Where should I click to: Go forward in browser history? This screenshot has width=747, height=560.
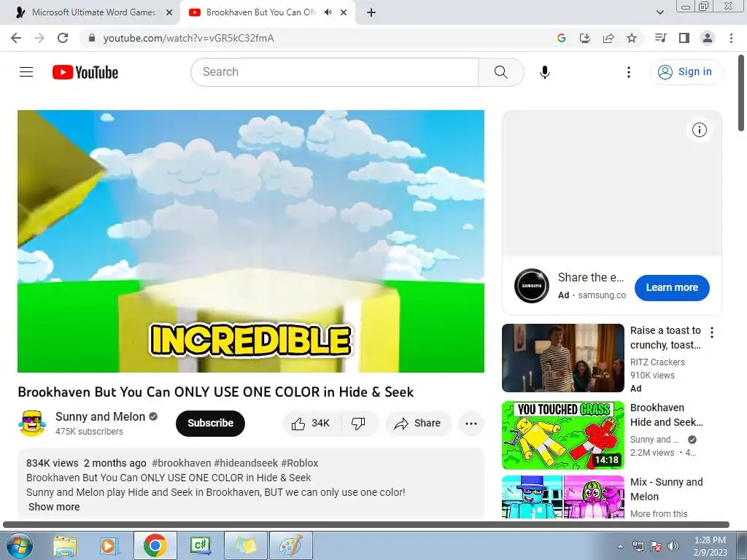click(x=39, y=38)
